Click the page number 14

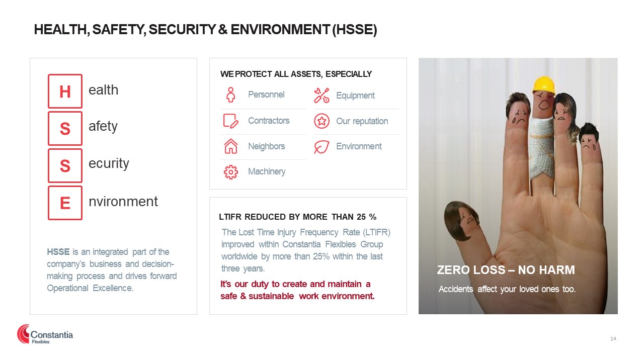613,339
